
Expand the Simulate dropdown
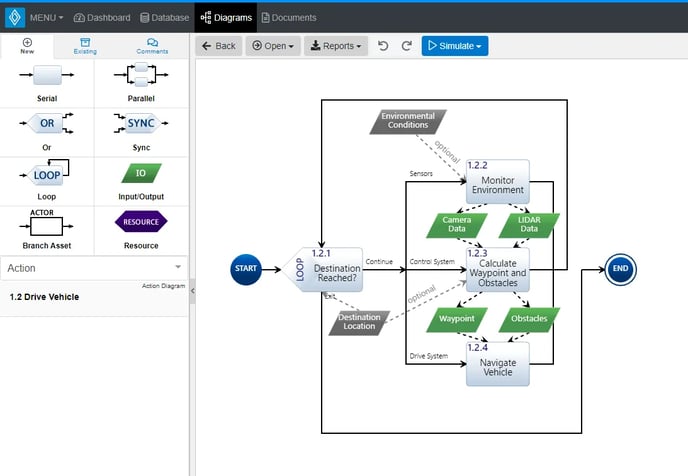coord(454,46)
